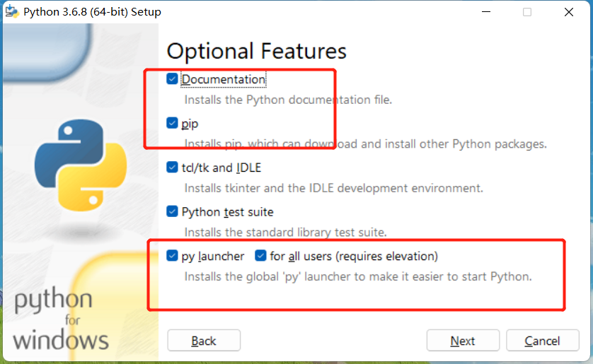Image resolution: width=593 pixels, height=364 pixels.
Task: Click the Python 3.6.8 (64-bit) Setup title text
Action: pos(92,12)
